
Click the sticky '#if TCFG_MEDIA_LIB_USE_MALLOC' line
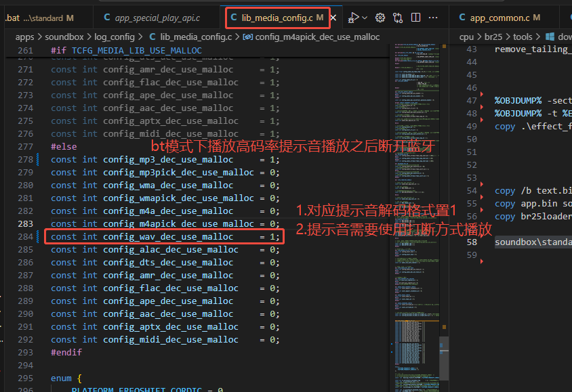126,50
